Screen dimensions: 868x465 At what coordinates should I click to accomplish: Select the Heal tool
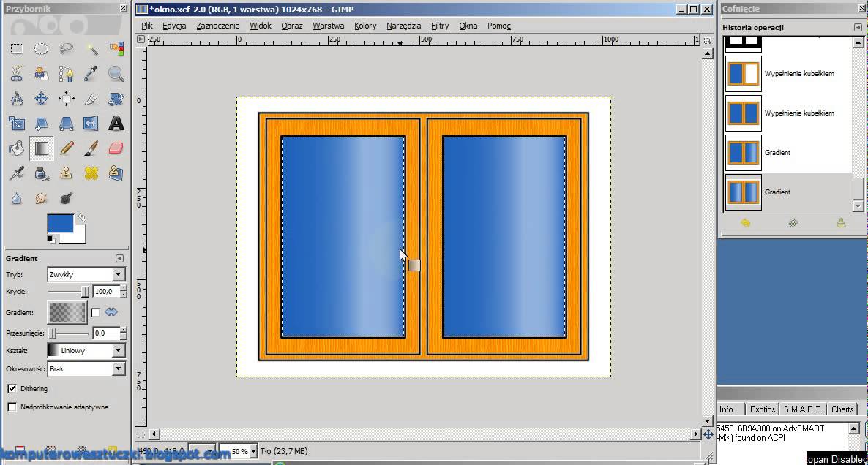tap(91, 173)
